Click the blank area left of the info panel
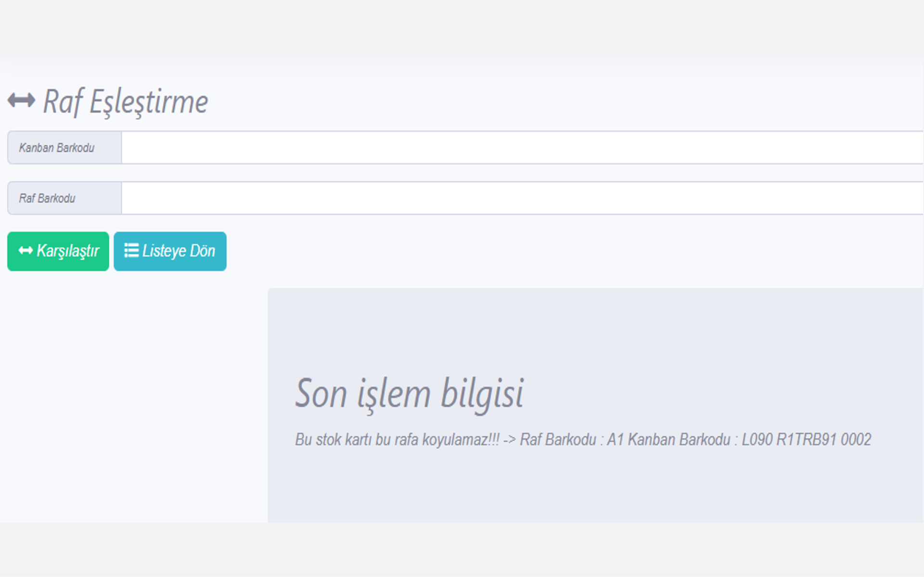The width and height of the screenshot is (924, 577). (135, 404)
